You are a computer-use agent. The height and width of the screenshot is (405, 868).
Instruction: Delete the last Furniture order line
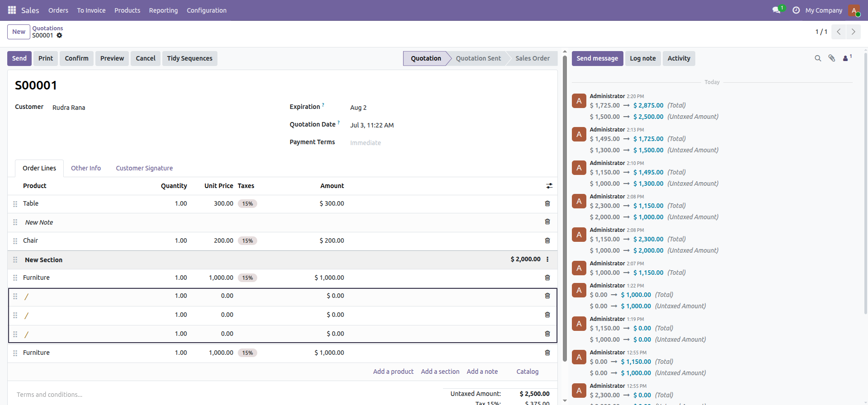click(547, 353)
